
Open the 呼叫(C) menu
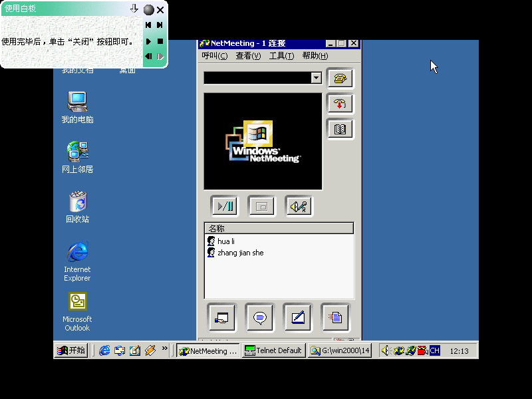coord(214,56)
